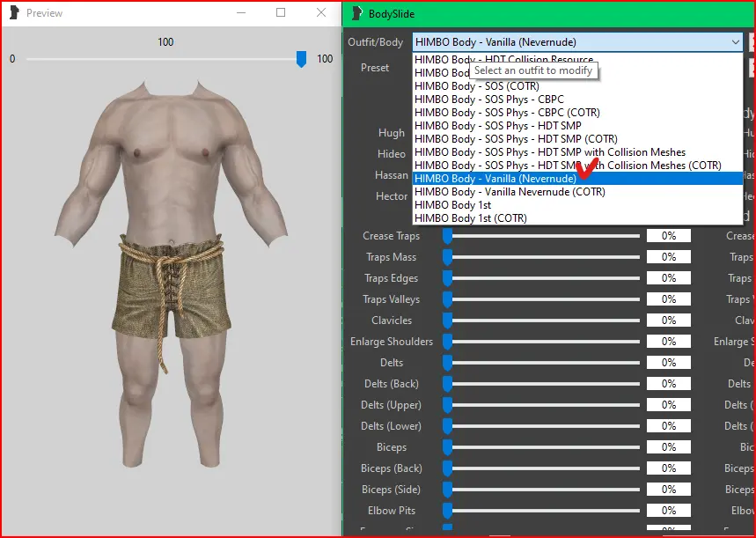Click the Biceps (Back) slider handle
This screenshot has height=538, width=756.
[447, 468]
